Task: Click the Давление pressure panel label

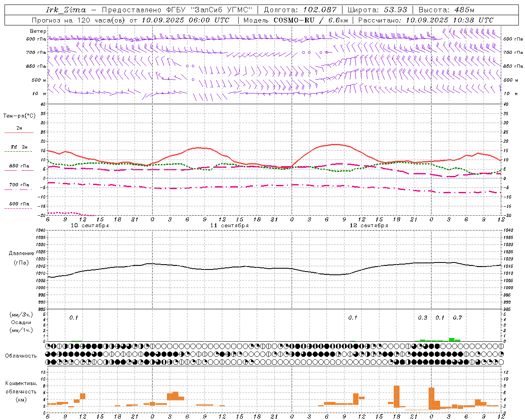Action: point(21,253)
